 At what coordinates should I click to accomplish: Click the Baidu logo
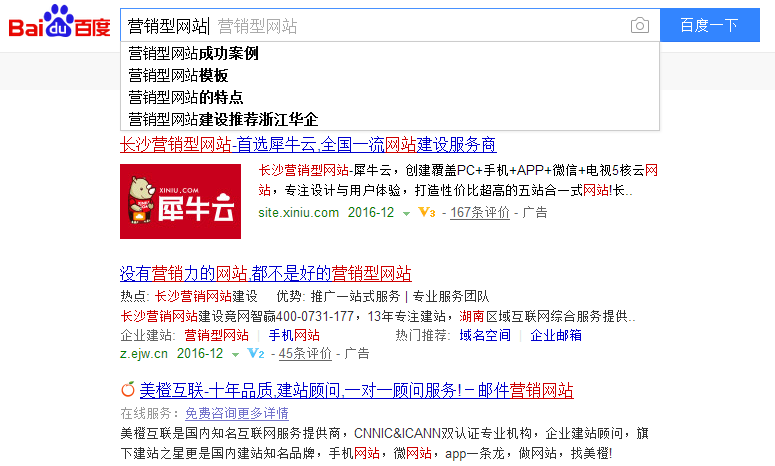[x=61, y=25]
